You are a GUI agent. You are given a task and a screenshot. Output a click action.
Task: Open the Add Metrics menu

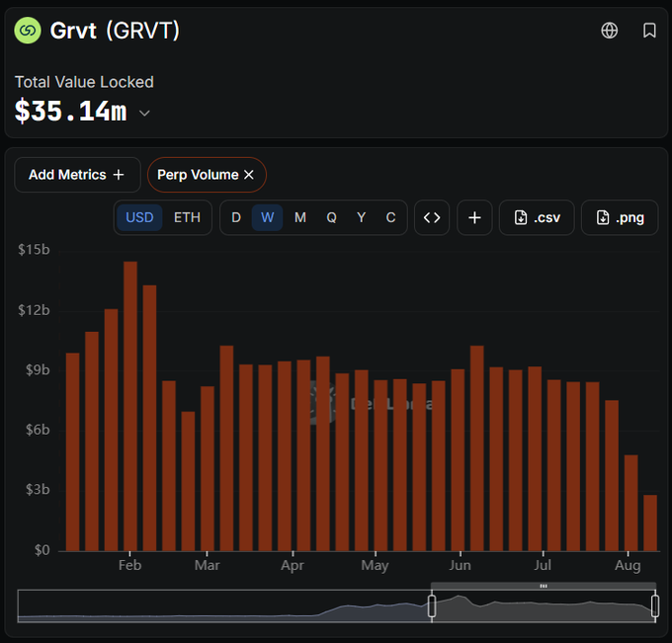pos(77,175)
